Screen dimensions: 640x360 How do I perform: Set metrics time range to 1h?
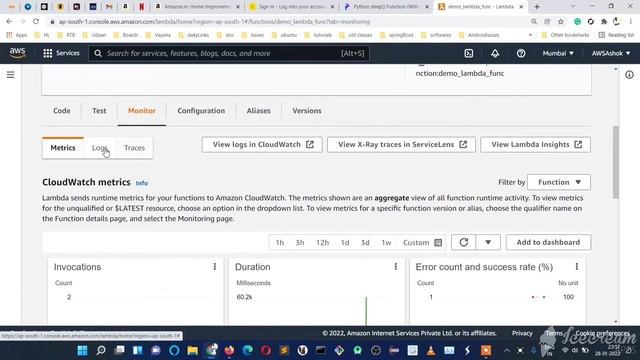[x=280, y=242]
